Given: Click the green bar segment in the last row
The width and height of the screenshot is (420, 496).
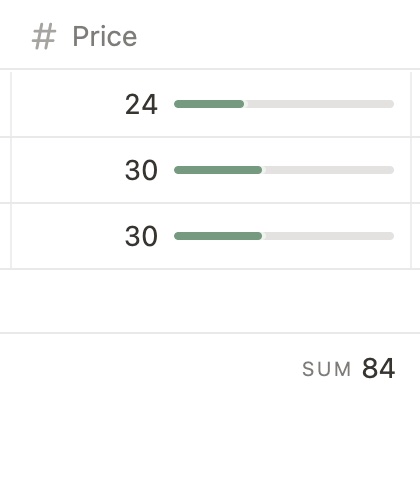Looking at the screenshot, I should coord(218,236).
